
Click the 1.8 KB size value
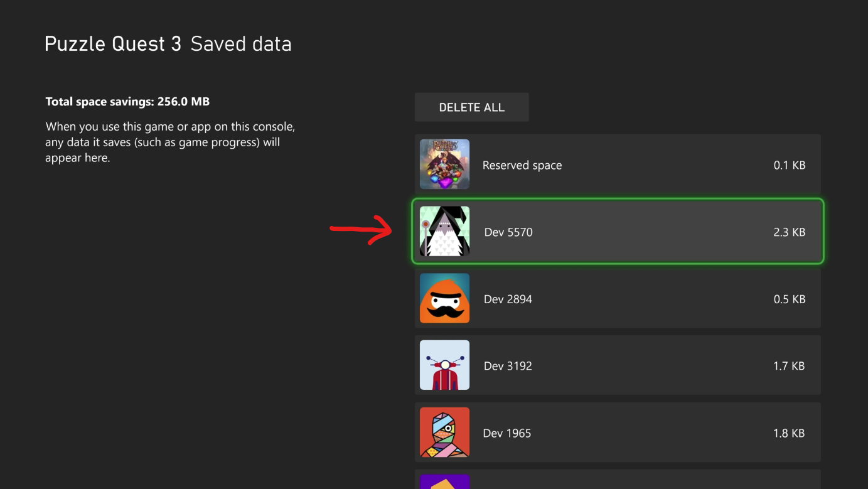click(790, 433)
